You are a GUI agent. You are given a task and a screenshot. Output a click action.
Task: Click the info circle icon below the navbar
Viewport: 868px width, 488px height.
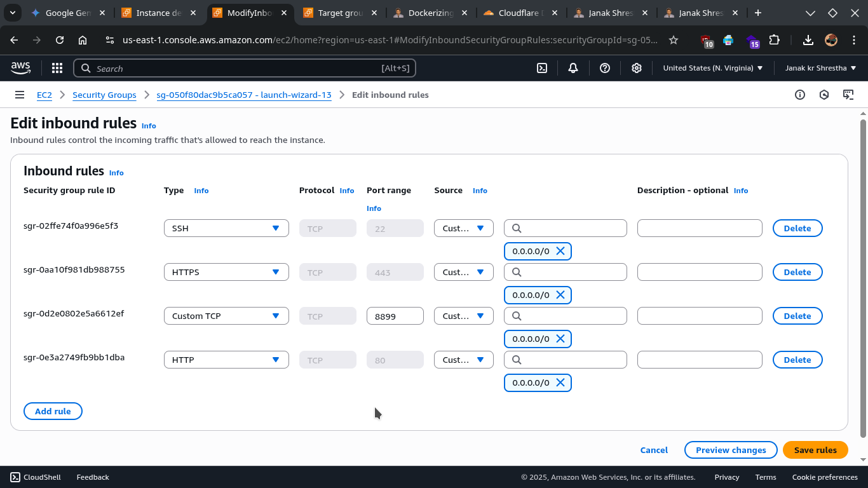pyautogui.click(x=800, y=94)
